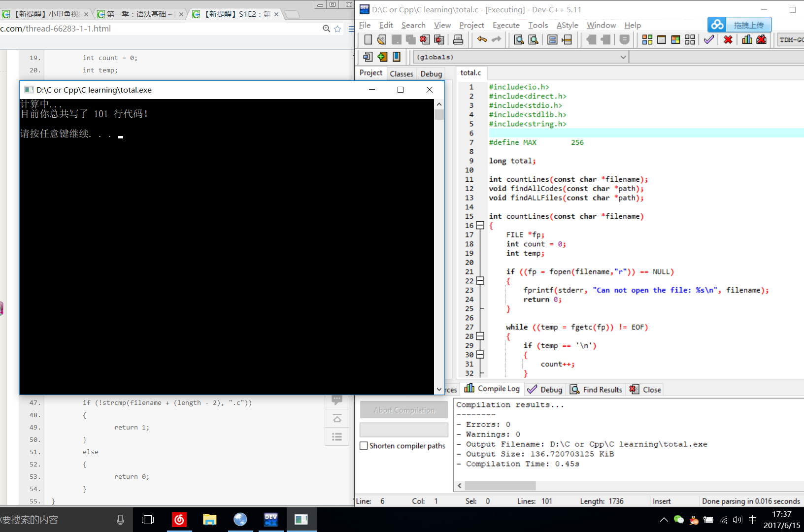Click the Close tab in the bottom panel
The height and width of the screenshot is (532, 804).
pos(645,390)
